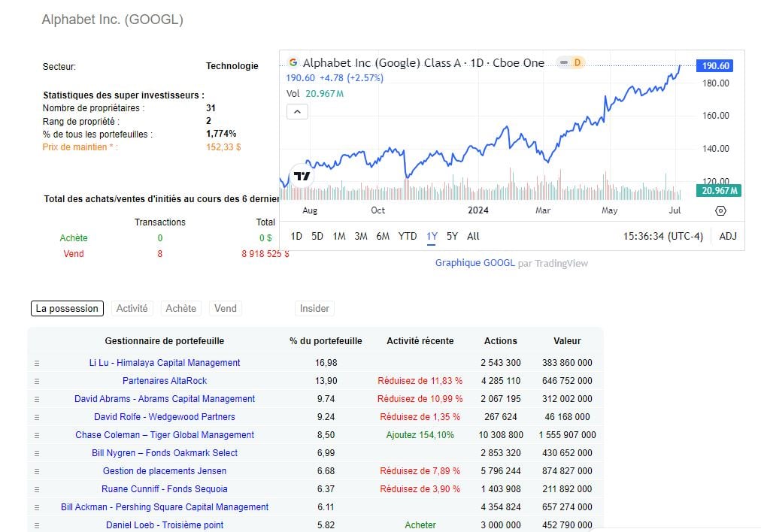Viewport: 761px width, 532px height.
Task: Collapse the chart legend with the up chevron
Action: tap(297, 111)
